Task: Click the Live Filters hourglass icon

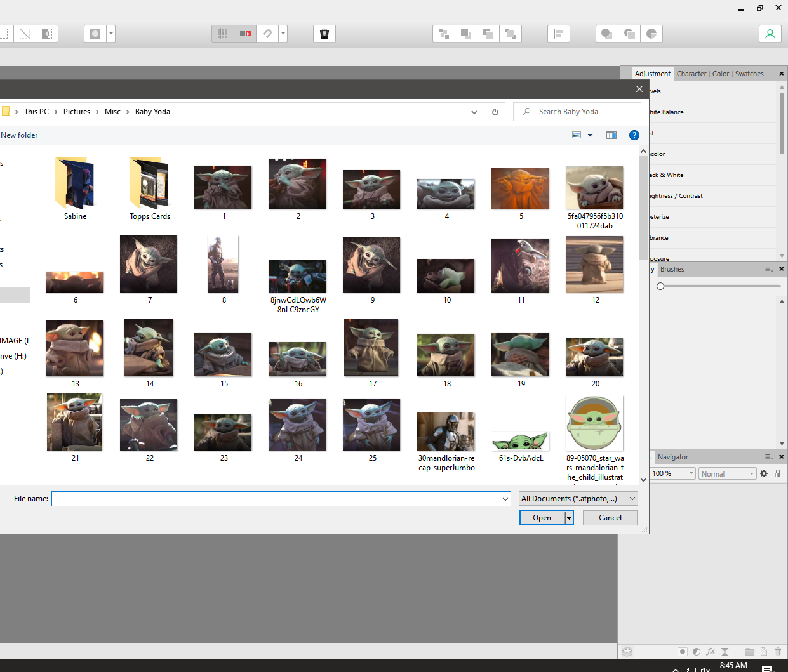Action: [x=725, y=652]
